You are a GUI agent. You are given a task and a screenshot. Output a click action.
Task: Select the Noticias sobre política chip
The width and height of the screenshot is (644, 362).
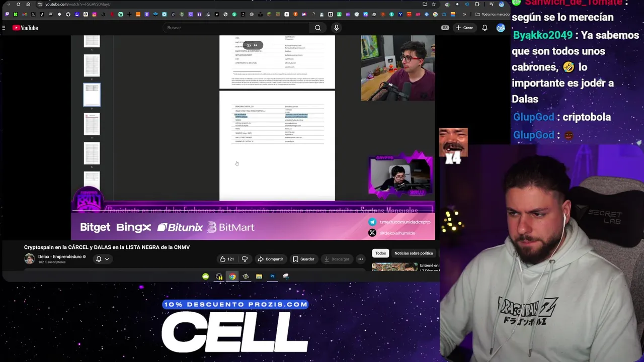point(414,253)
